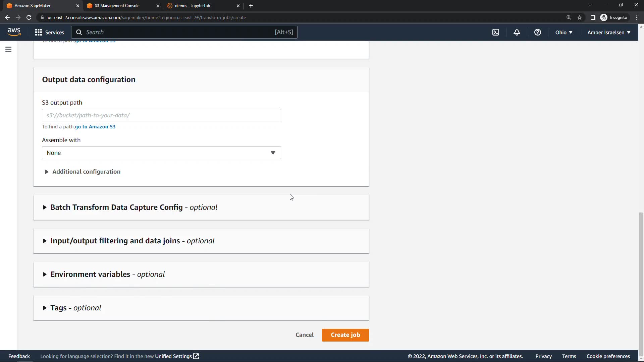This screenshot has height=362, width=644.
Task: Open go to Amazon S3 link
Action: [x=95, y=127]
